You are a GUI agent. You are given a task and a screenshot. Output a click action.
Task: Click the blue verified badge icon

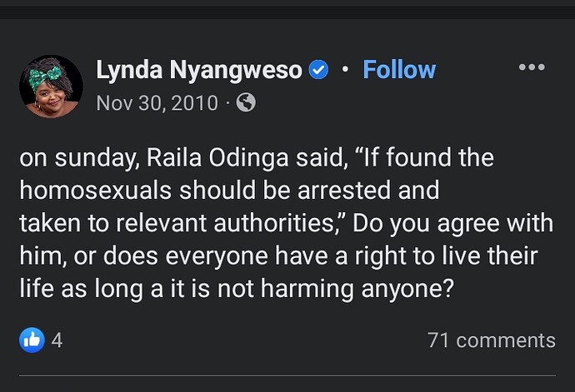point(318,70)
